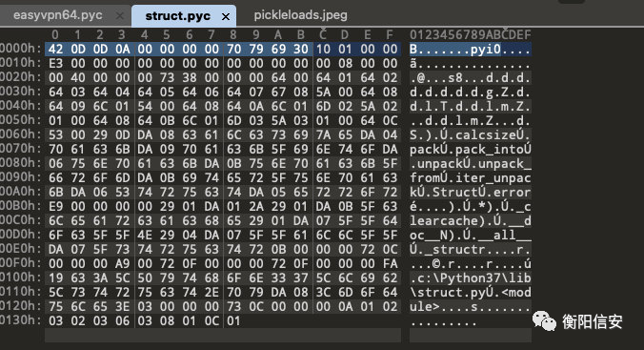The width and height of the screenshot is (644, 350).
Task: Select byte 70 in highlighted first row
Action: click(233, 49)
